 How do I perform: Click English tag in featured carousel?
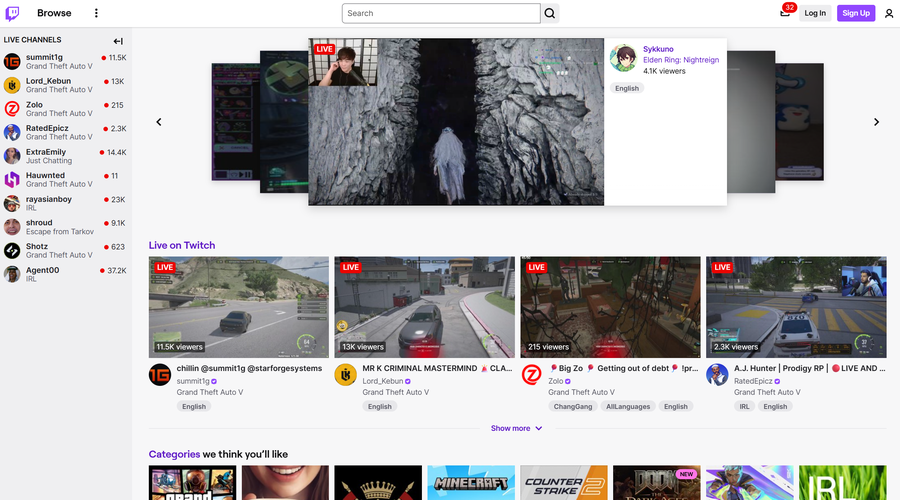pos(627,88)
